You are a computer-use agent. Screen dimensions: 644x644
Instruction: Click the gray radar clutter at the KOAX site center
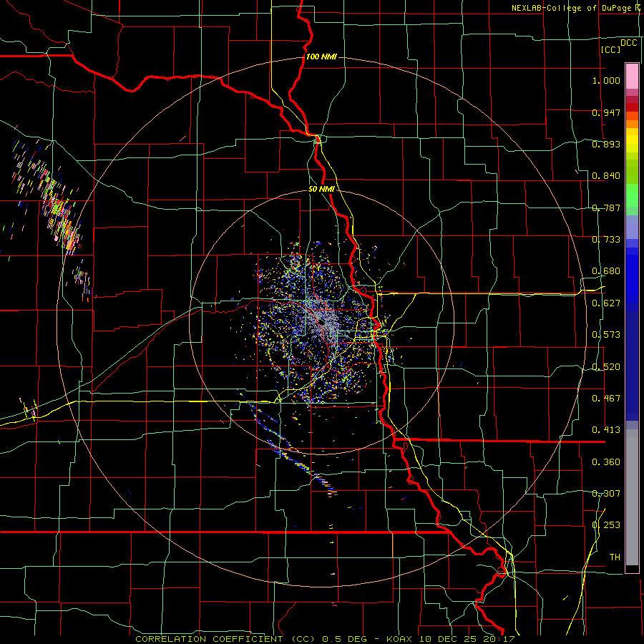(323, 321)
